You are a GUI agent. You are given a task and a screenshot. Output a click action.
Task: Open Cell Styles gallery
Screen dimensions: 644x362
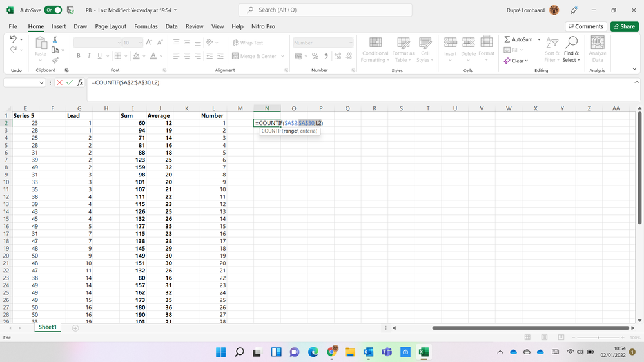pyautogui.click(x=425, y=49)
